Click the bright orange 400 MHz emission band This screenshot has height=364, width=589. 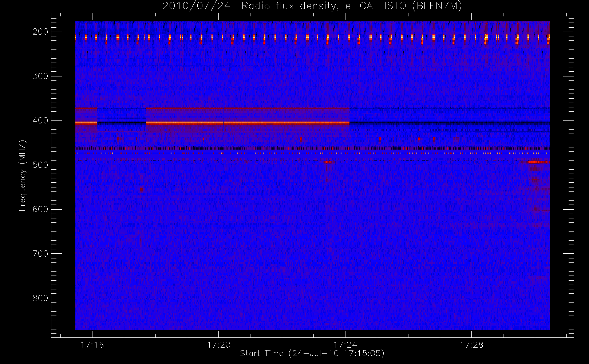click(x=248, y=123)
